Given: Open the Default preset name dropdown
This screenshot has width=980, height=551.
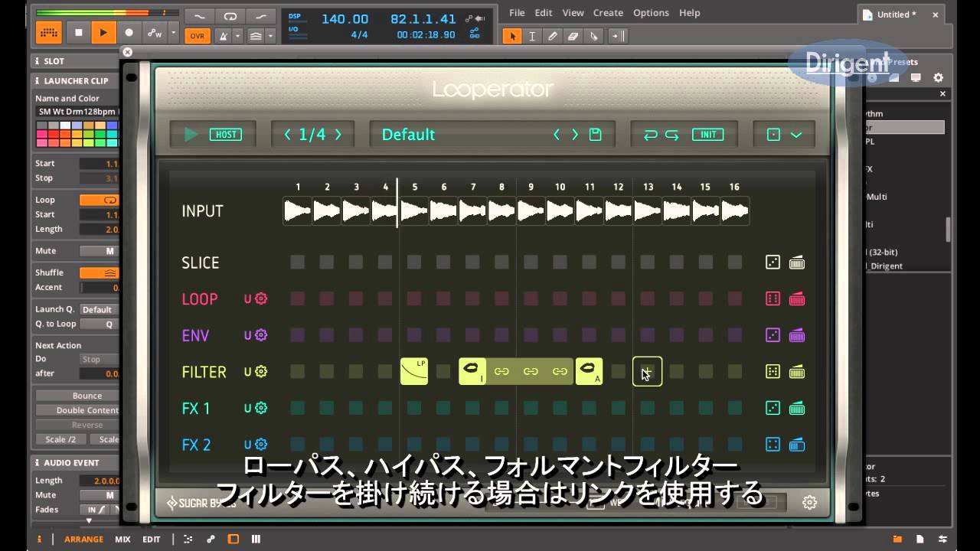Looking at the screenshot, I should point(408,135).
